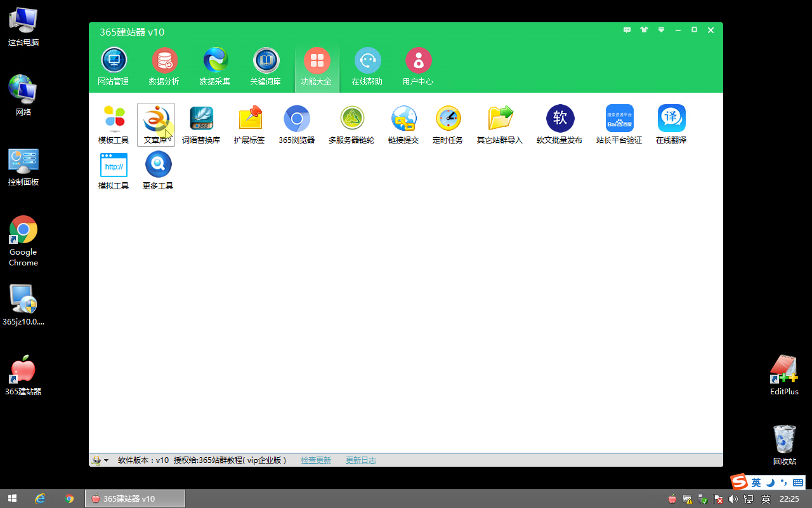The image size is (812, 508).
Task: Click the taskbar 英 language indicator
Action: coord(766,499)
